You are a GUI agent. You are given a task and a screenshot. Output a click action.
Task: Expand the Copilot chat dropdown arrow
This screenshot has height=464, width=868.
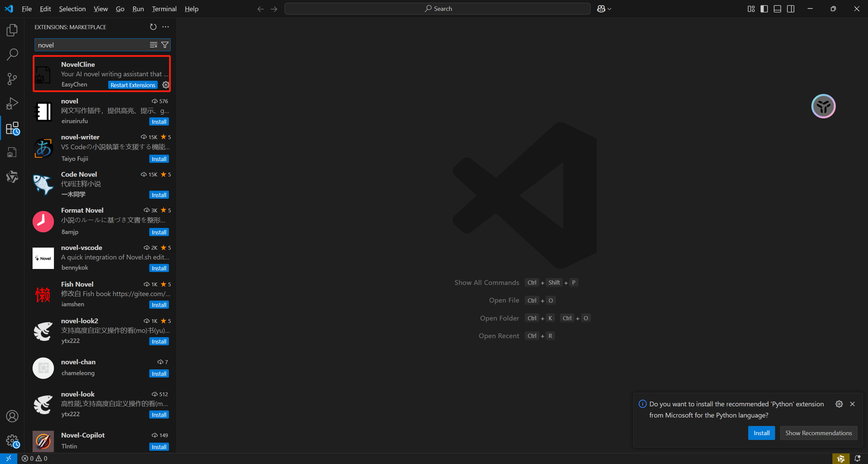610,9
